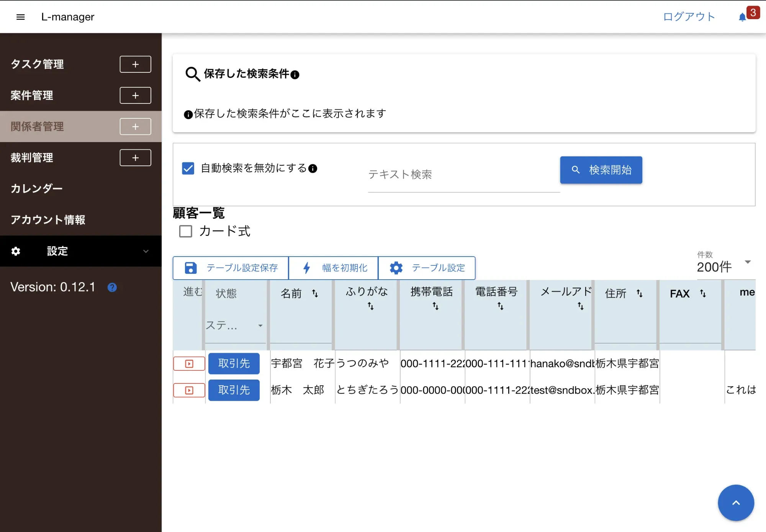The width and height of the screenshot is (766, 532).
Task: Click the scroll-to-top round arrow button
Action: 735,503
